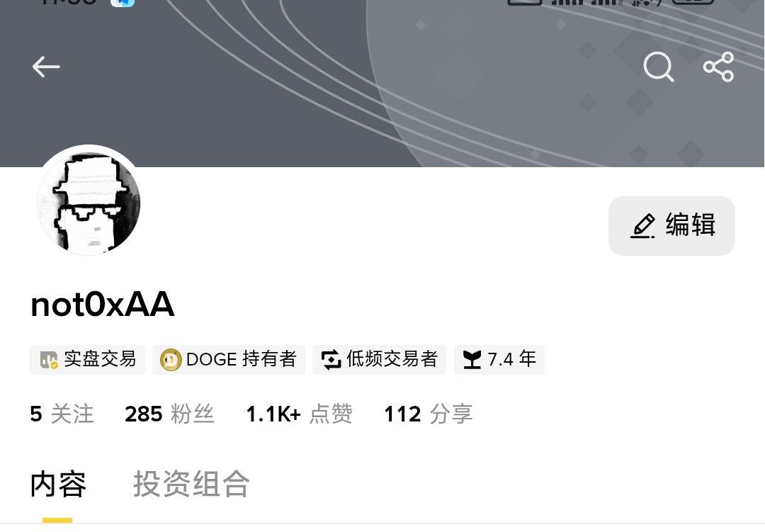View the 112 分享 shares count
765x532 pixels.
[x=429, y=414]
